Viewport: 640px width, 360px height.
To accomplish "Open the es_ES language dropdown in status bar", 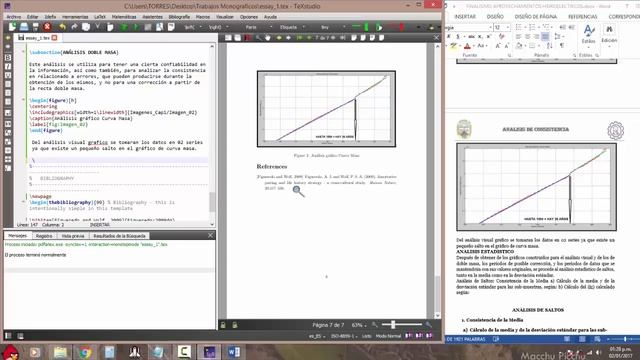I will 317,336.
